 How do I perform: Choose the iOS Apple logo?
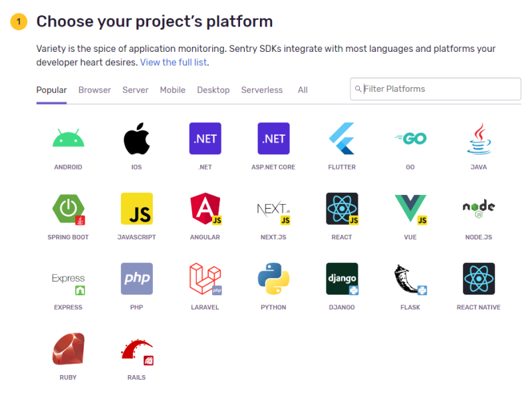136,139
